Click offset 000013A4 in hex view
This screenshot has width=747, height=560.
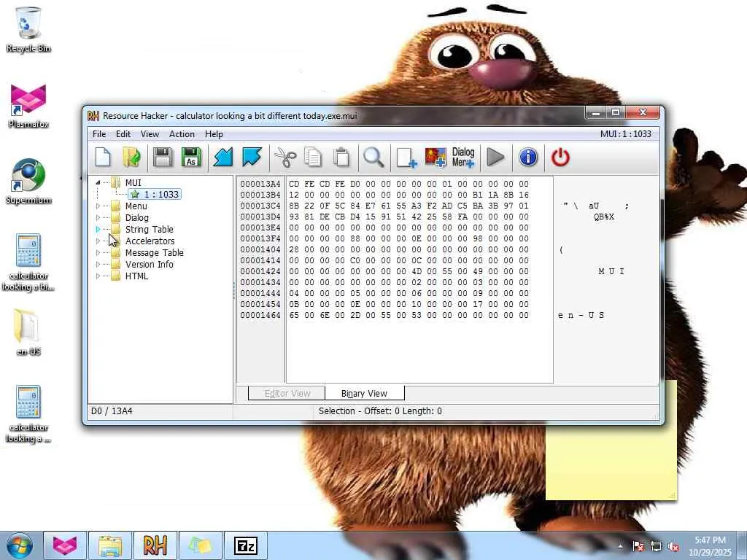[260, 184]
